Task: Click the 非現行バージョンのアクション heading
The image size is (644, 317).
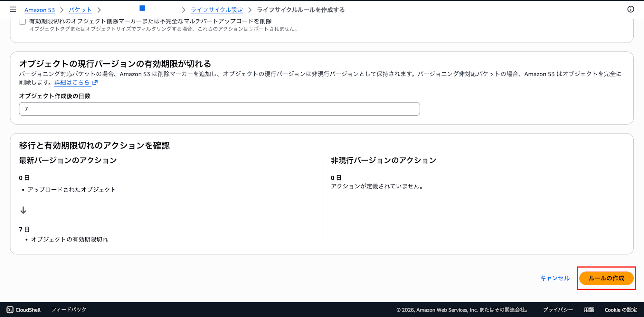Action: click(384, 160)
